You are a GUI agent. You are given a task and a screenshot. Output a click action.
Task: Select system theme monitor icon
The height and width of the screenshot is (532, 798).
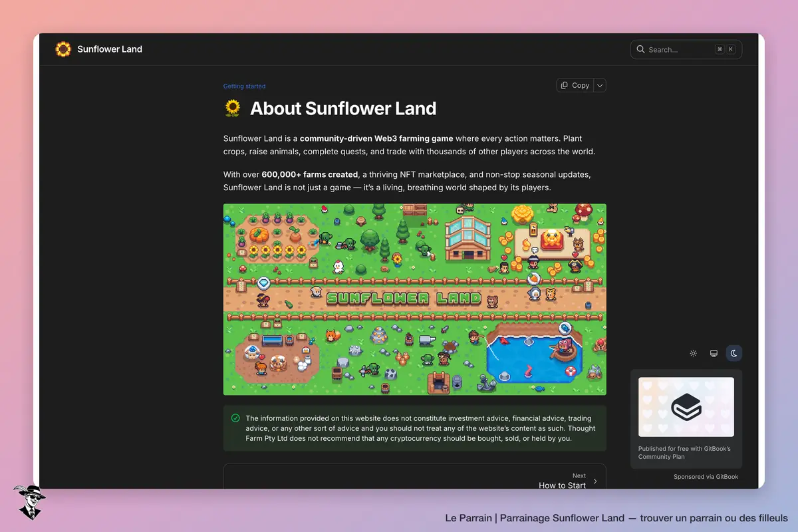click(x=714, y=353)
